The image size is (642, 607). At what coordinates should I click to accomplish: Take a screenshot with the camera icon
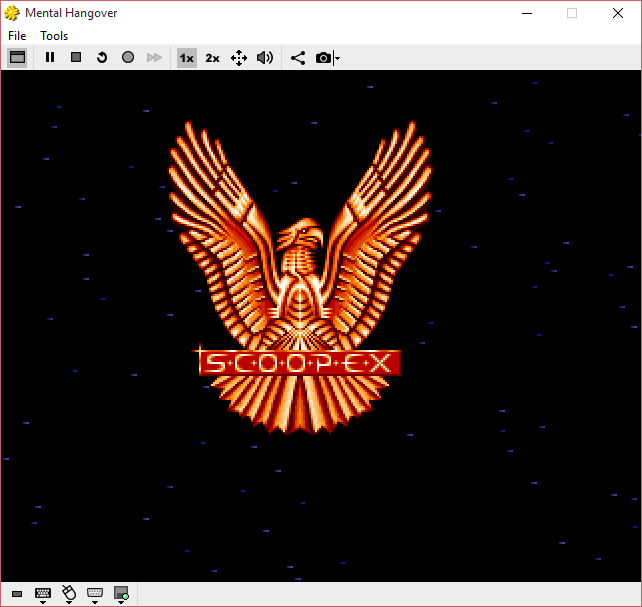click(323, 58)
